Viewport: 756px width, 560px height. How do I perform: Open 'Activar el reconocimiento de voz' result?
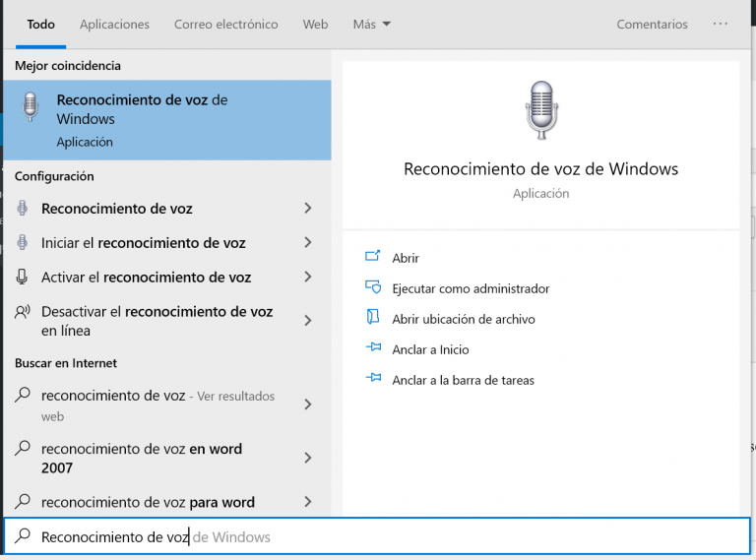(166, 277)
